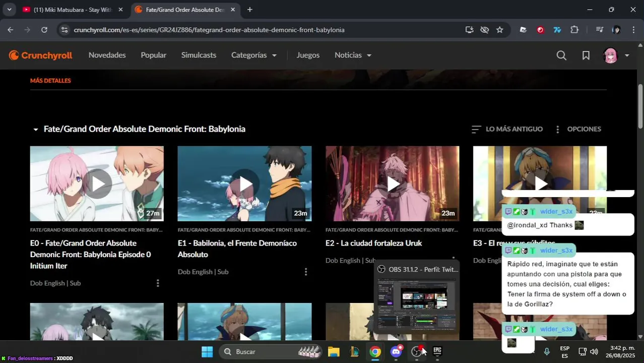644x363 pixels.
Task: Play episode E0 thumbnail
Action: tap(97, 184)
